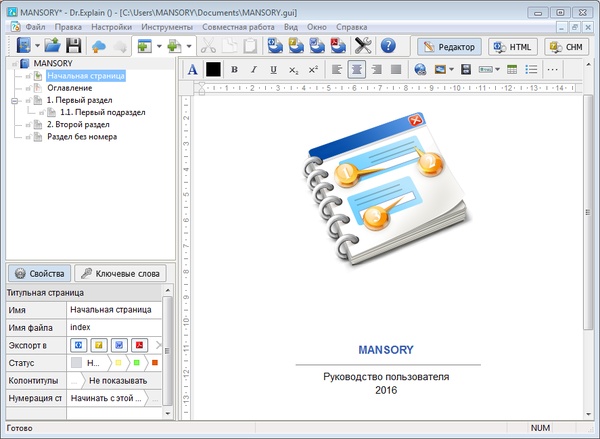This screenshot has height=439, width=600.
Task: Apply underline formatting in the editor toolbar
Action: (x=273, y=69)
